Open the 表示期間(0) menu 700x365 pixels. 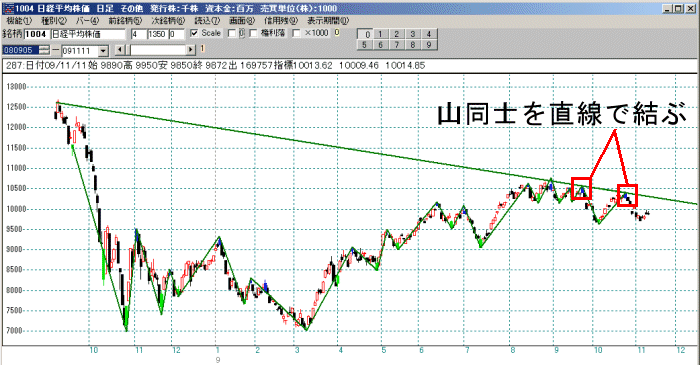[x=328, y=21]
